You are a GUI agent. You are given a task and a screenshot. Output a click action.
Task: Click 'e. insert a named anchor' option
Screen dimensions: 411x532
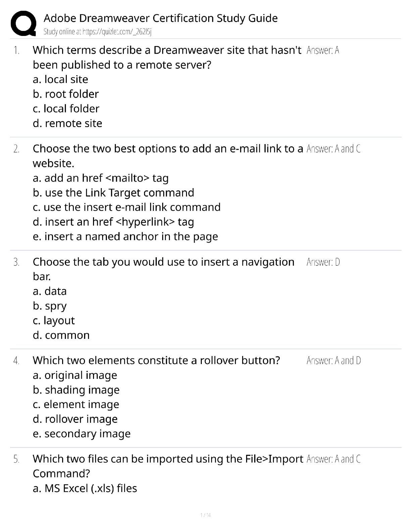(x=125, y=236)
